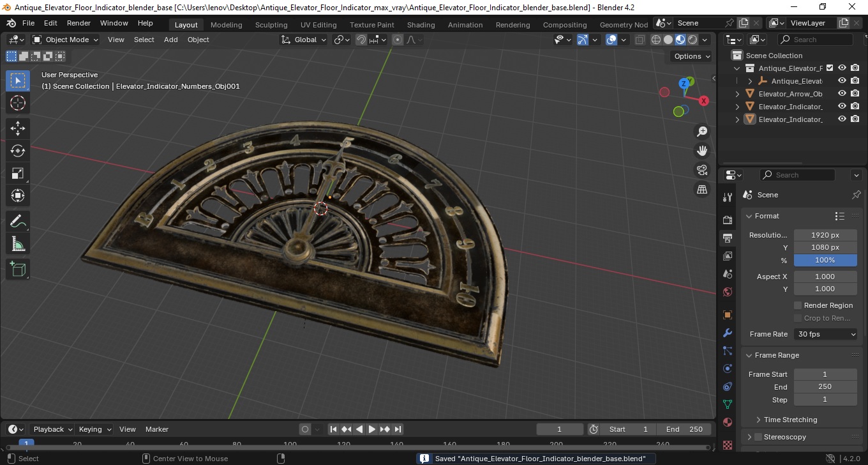
Task: Pick the Measure tool
Action: point(18,244)
